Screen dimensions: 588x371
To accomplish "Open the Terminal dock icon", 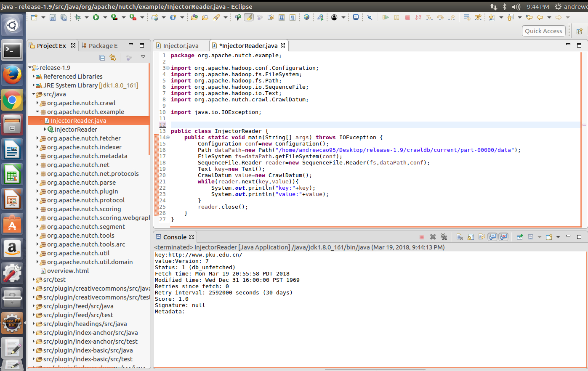I will click(x=12, y=50).
